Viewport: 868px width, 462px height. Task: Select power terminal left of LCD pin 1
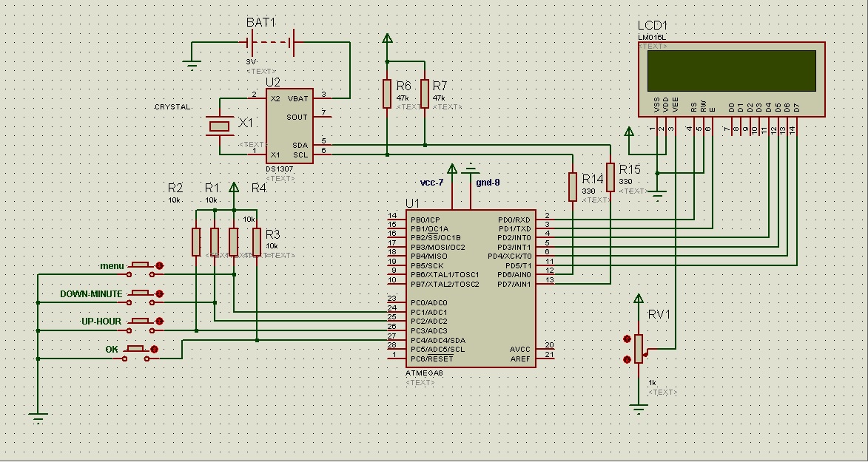(629, 131)
